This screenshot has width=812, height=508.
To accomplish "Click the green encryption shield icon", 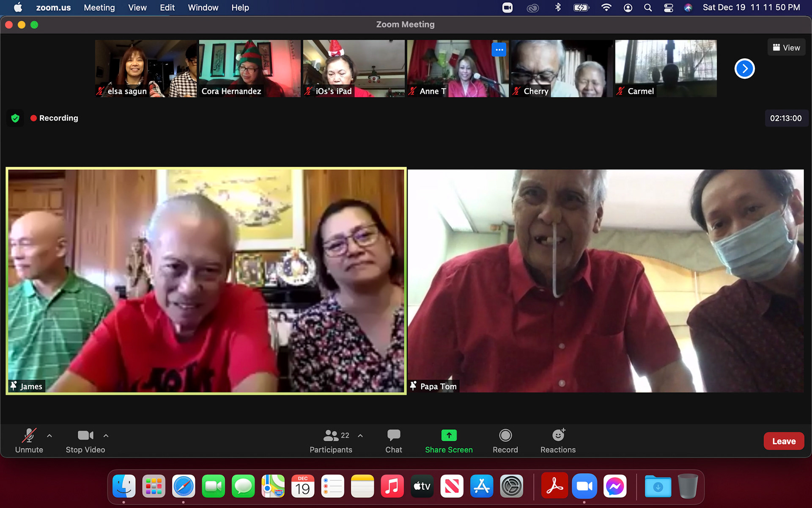I will pos(15,118).
